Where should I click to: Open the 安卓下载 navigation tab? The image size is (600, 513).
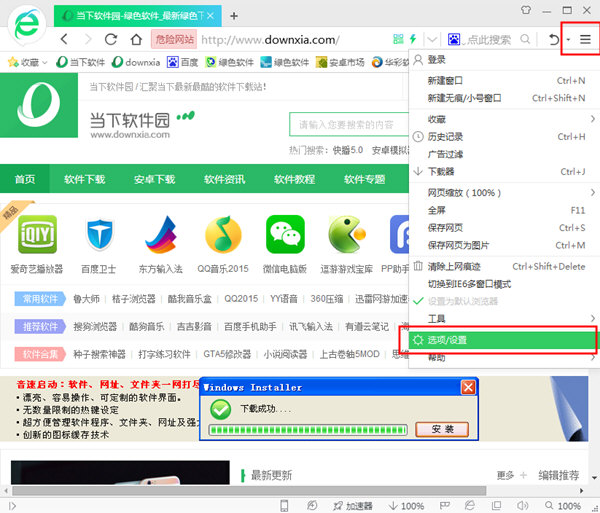(x=155, y=179)
